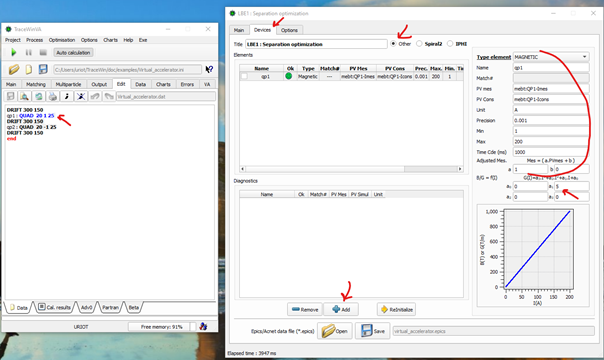This screenshot has height=360, width=604.
Task: Show info with the italic i icon
Action: pos(67,96)
